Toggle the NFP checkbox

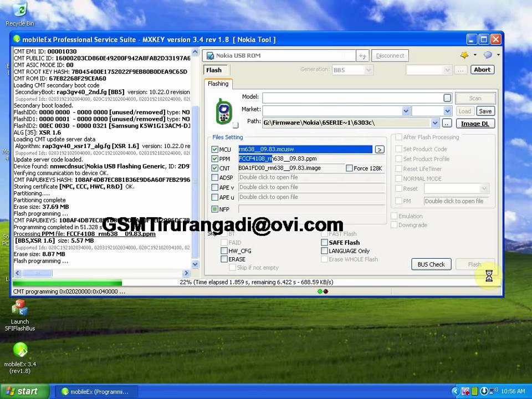pos(215,209)
